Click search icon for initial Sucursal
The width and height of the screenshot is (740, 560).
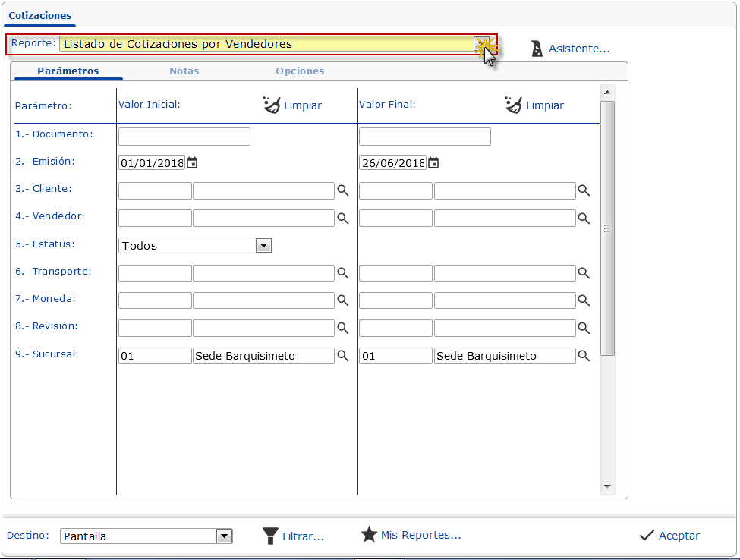coord(343,356)
